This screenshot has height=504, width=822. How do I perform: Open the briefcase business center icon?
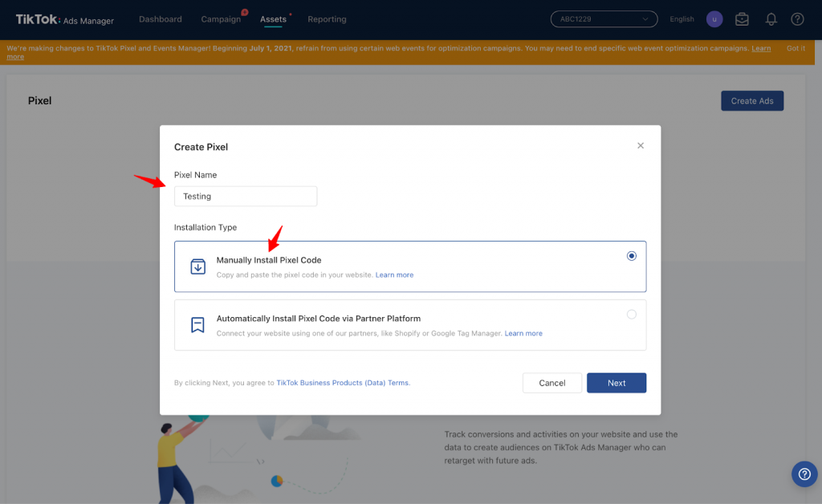point(742,19)
